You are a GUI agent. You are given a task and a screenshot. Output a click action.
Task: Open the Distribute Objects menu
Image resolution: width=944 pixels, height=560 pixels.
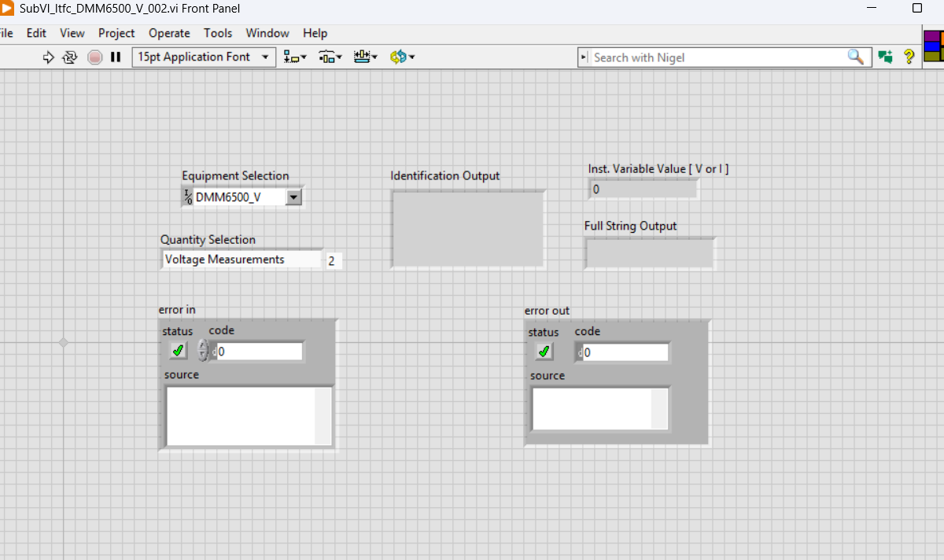[x=330, y=57]
